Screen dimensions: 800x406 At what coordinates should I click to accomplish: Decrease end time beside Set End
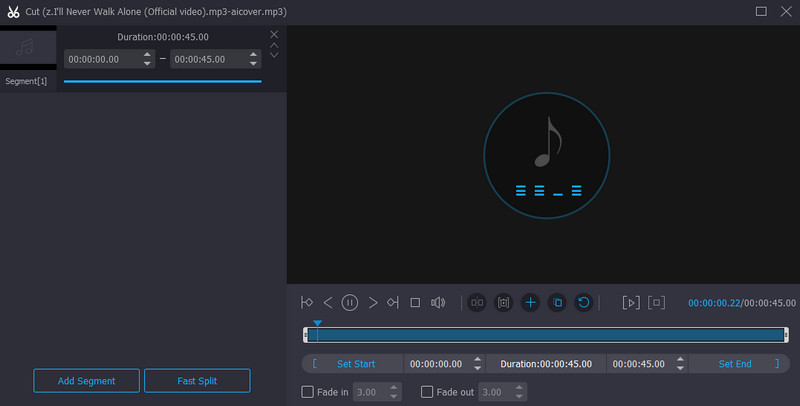680,368
